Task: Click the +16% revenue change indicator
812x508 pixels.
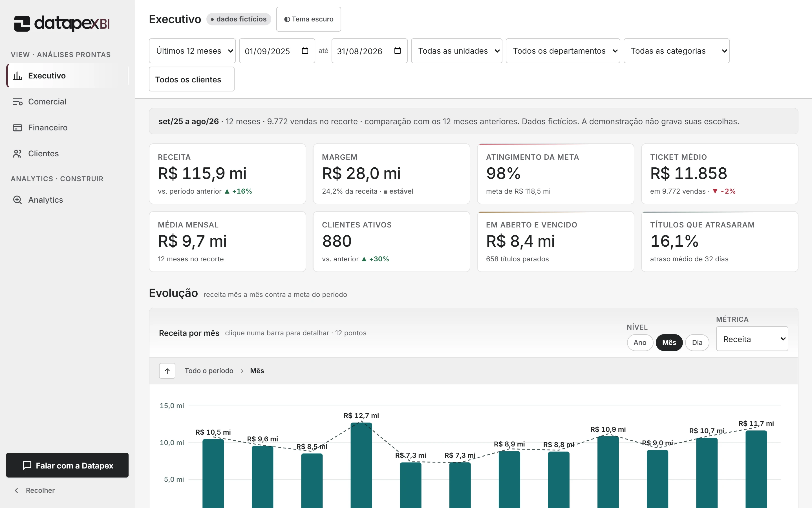Action: (x=238, y=191)
